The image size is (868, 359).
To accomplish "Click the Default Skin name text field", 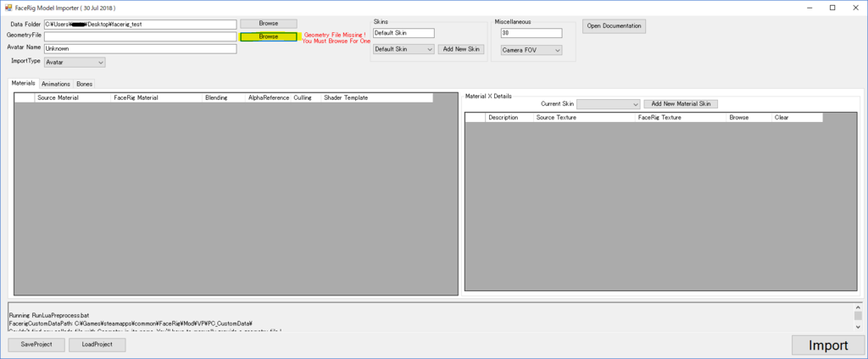I will point(403,33).
